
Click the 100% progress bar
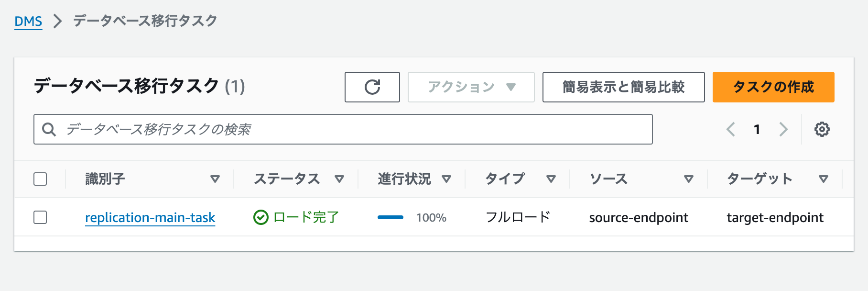(391, 218)
